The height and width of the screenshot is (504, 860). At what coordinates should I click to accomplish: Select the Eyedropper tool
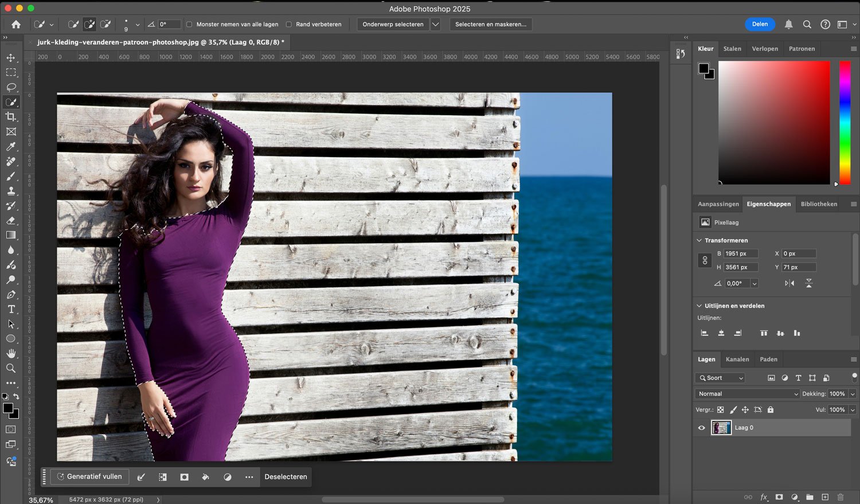click(x=11, y=147)
